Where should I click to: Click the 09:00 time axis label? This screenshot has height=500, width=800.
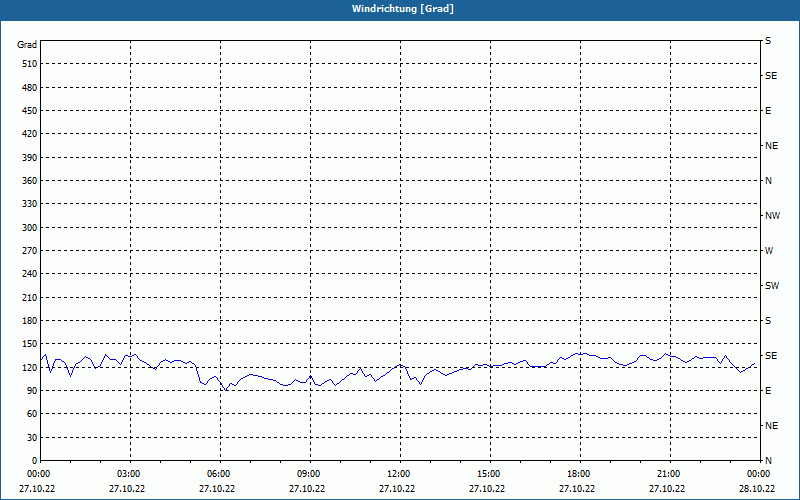pos(309,474)
